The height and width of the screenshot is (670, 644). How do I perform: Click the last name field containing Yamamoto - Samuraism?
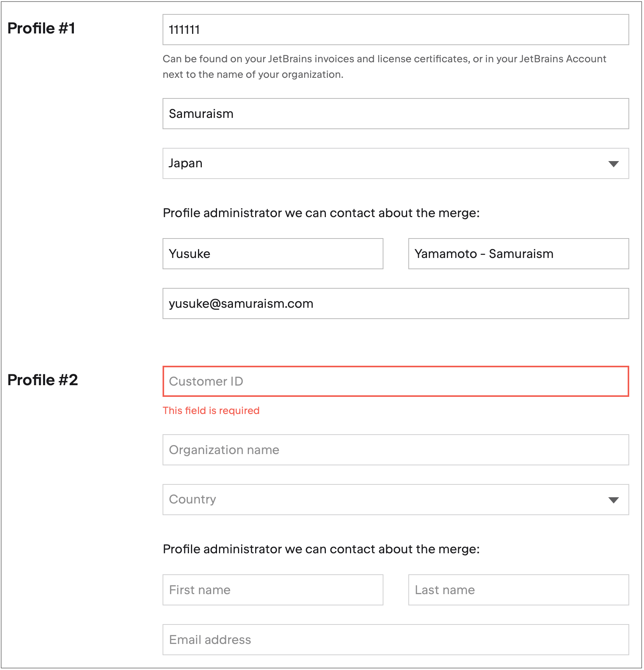click(518, 254)
